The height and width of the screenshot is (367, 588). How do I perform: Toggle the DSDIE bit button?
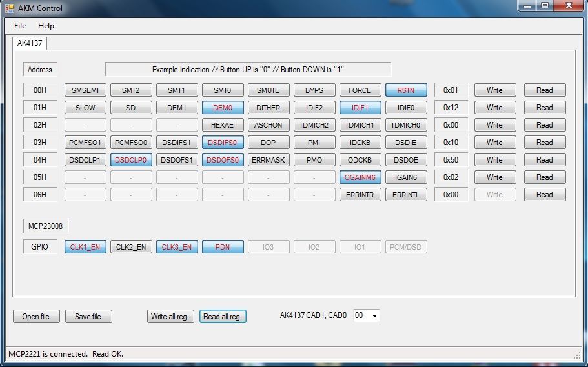[406, 143]
